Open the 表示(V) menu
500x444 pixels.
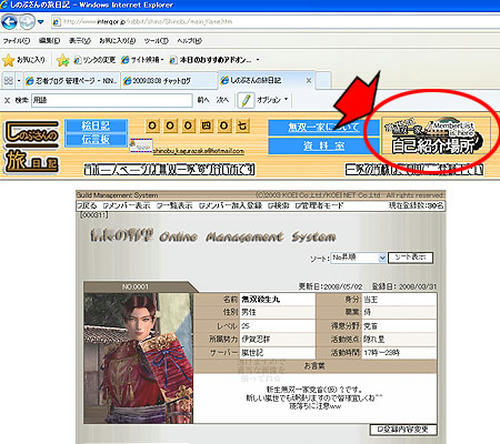point(80,41)
